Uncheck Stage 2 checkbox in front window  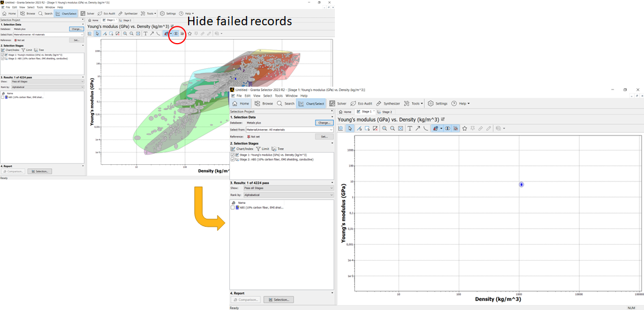(233, 159)
